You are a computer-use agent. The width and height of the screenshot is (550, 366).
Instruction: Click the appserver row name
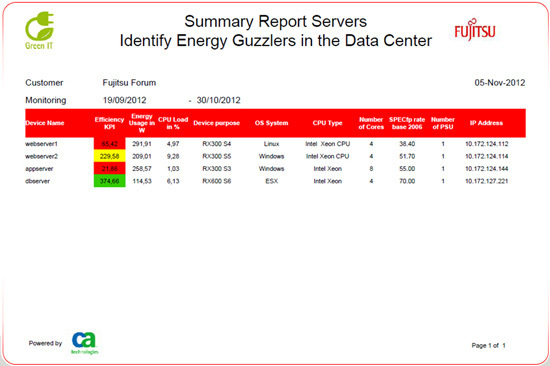(39, 169)
